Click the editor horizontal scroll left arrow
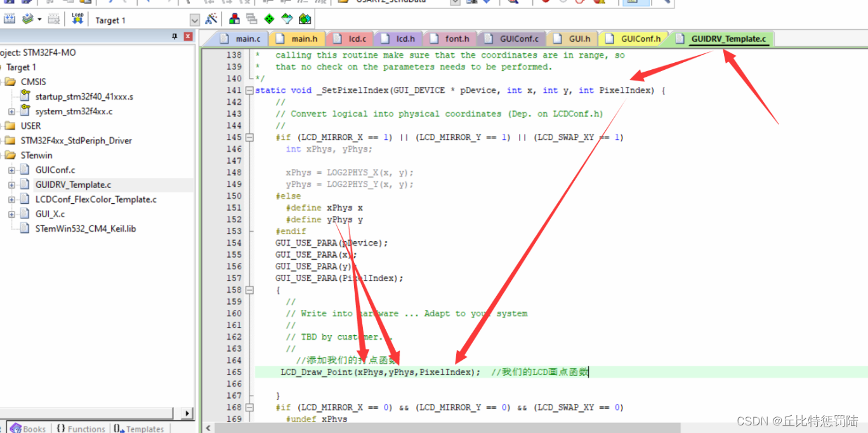The width and height of the screenshot is (868, 433). tap(208, 428)
